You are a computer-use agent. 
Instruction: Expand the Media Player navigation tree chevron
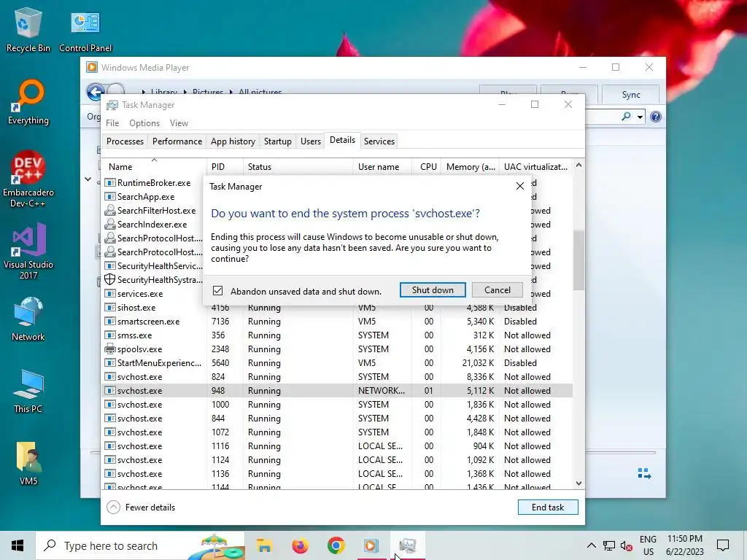point(88,179)
